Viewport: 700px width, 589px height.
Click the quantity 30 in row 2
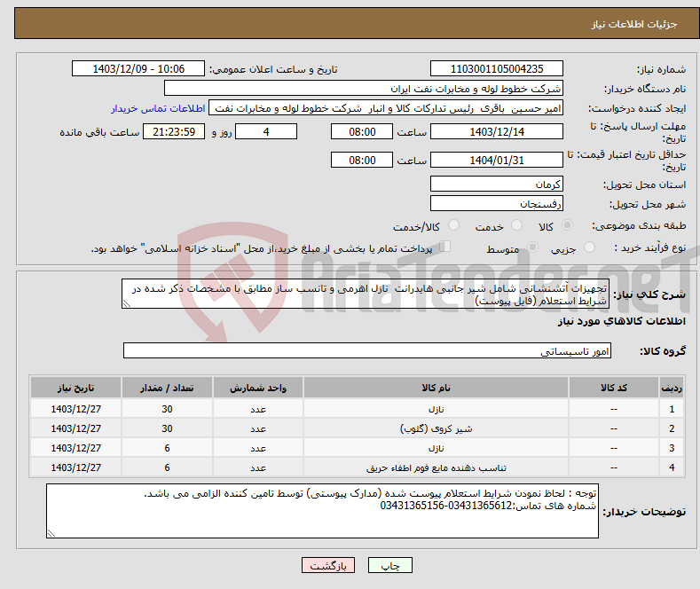click(x=167, y=428)
